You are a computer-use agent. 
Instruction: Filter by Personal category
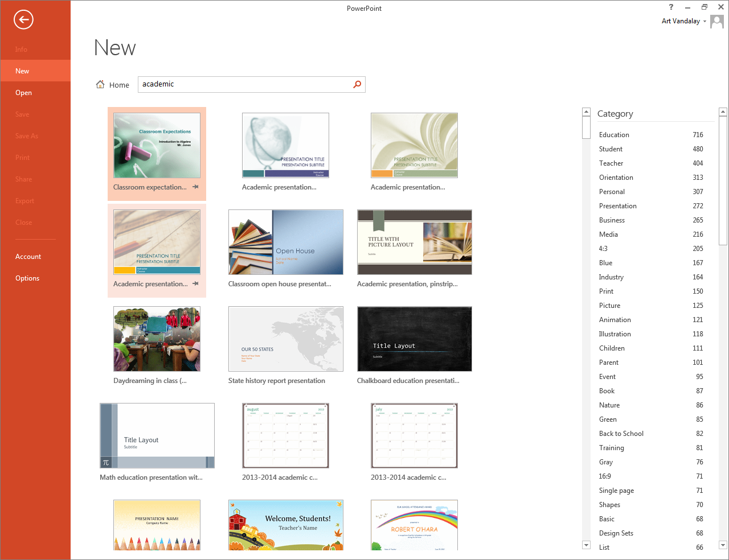(x=651, y=192)
